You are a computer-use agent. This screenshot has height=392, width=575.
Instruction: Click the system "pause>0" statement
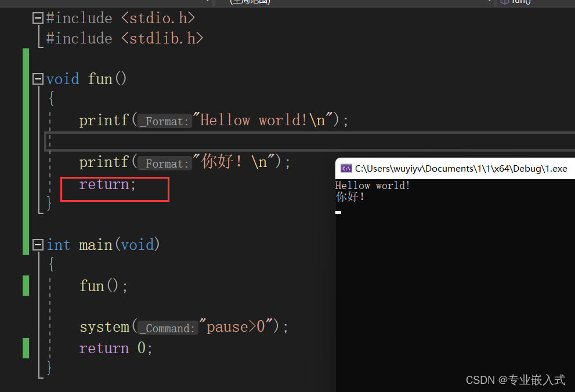pyautogui.click(x=184, y=327)
